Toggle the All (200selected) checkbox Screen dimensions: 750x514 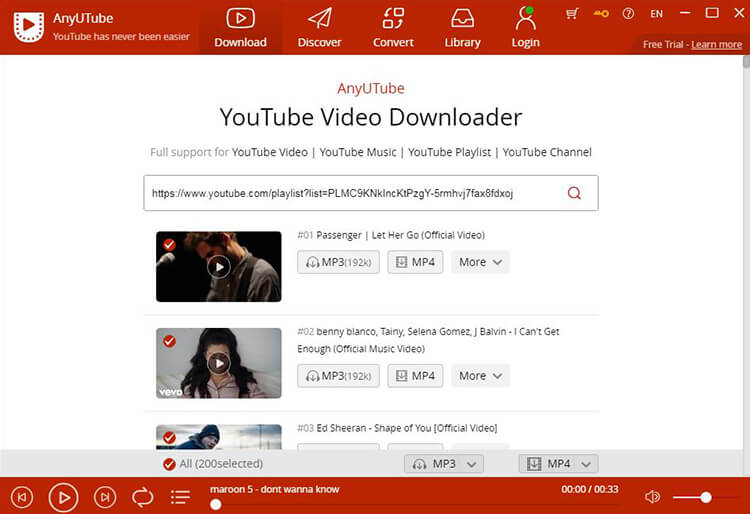[169, 464]
